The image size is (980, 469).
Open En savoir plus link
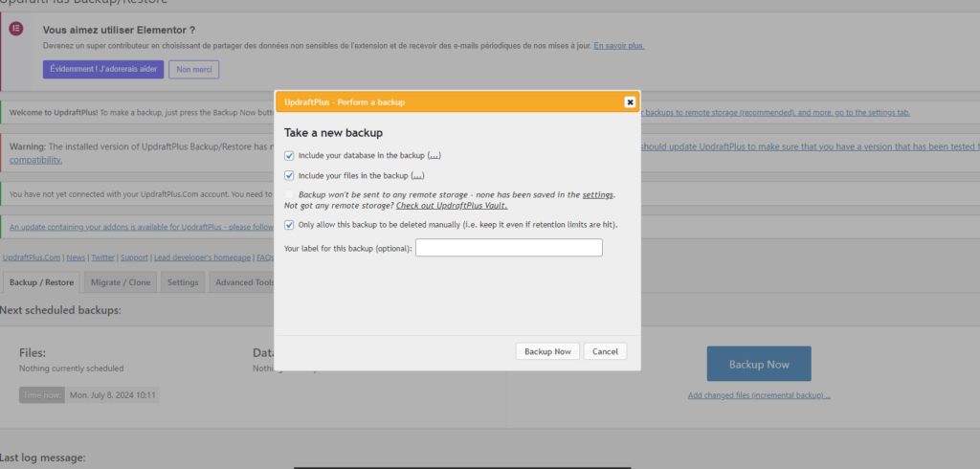pos(618,46)
